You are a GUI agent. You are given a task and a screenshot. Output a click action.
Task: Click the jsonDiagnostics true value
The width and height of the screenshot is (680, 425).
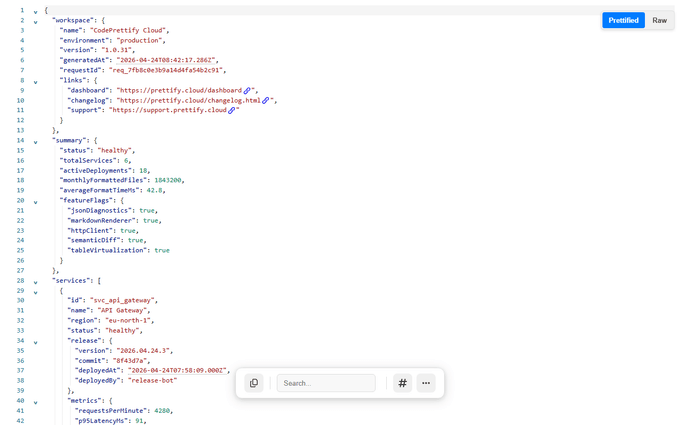pyautogui.click(x=147, y=210)
